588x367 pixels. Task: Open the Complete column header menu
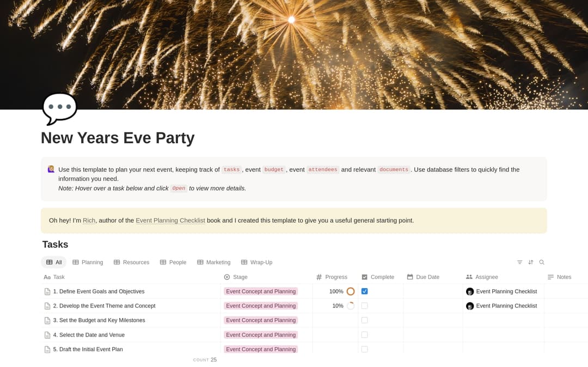click(381, 277)
